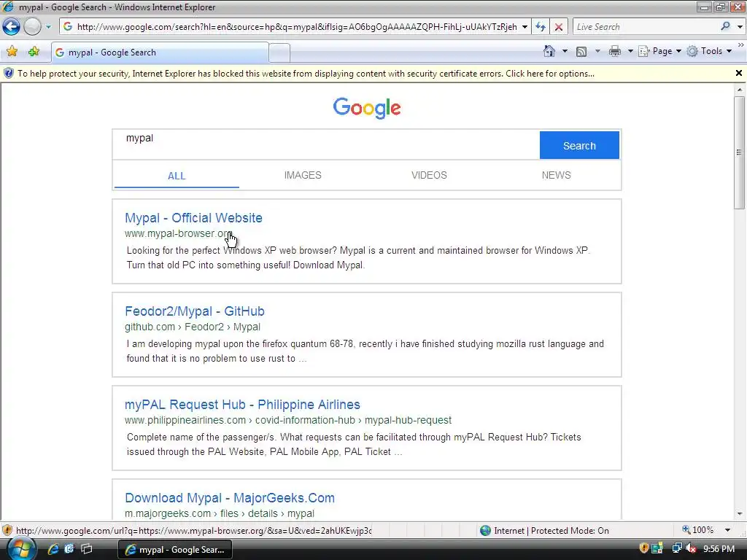Expand the Print options dropdown arrow
Screen dimensions: 747x560
(x=630, y=51)
